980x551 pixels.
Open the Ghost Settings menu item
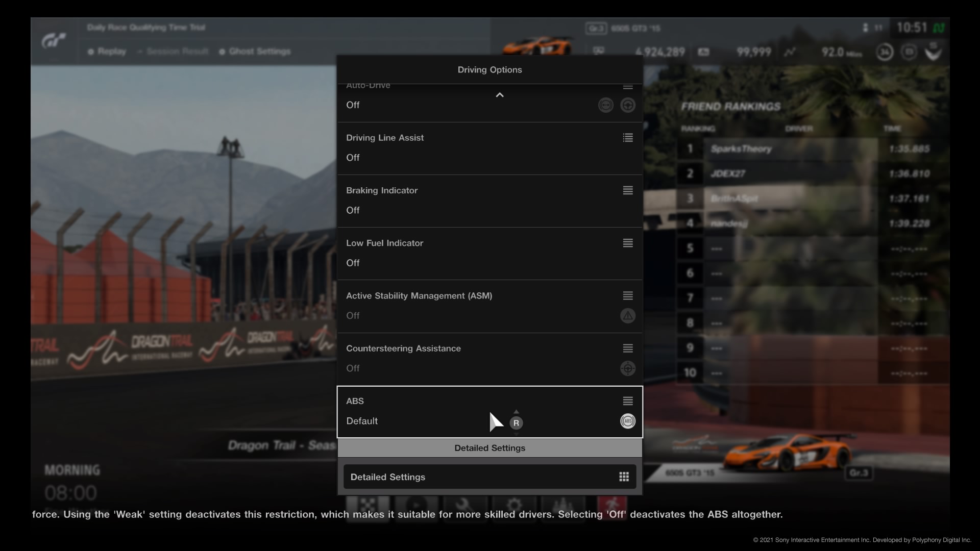coord(259,52)
